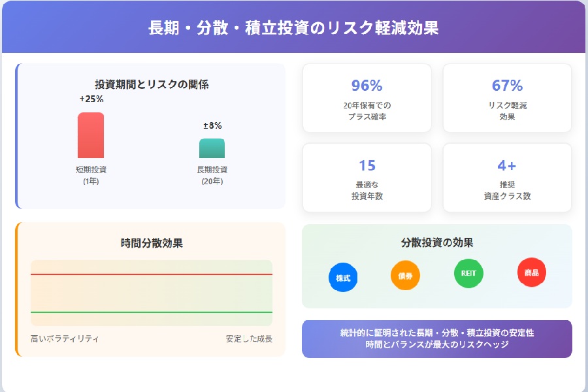The image size is (588, 392).
Task: Select the 15 最適な投資年数 card
Action: tap(367, 178)
